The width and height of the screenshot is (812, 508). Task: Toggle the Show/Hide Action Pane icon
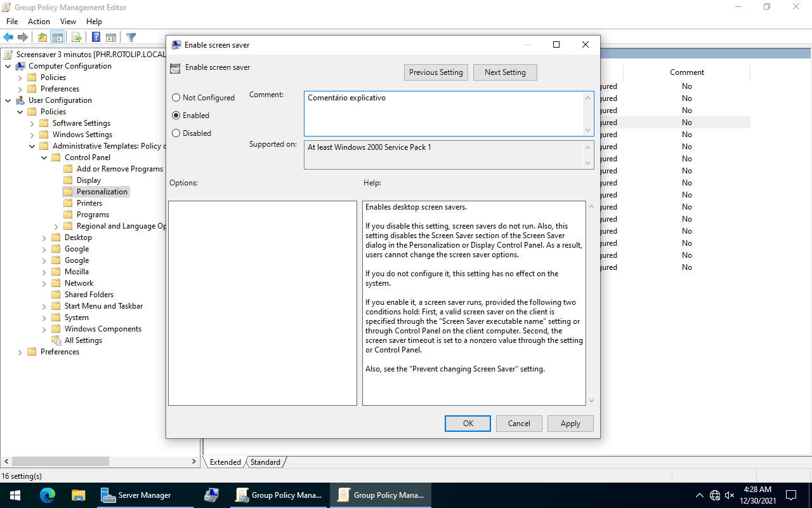(x=111, y=37)
